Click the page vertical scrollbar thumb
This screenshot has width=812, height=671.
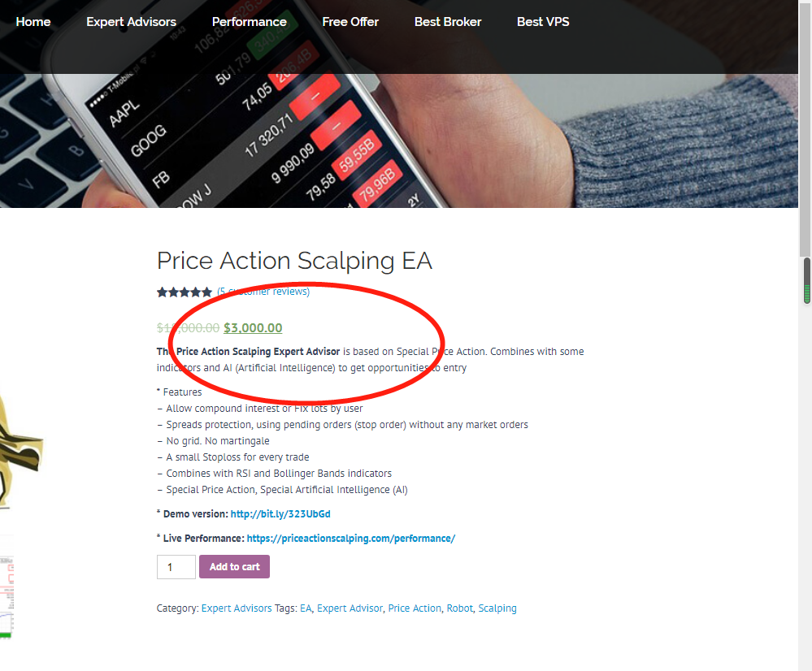click(806, 280)
